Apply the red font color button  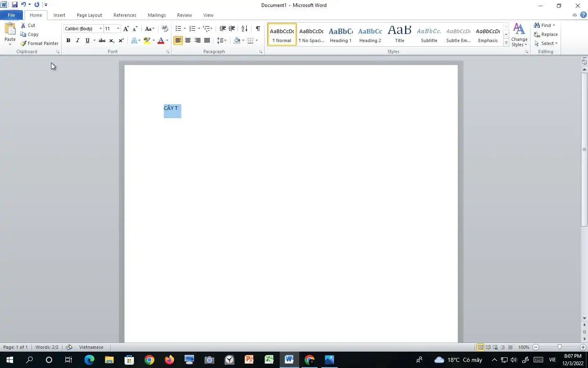161,40
